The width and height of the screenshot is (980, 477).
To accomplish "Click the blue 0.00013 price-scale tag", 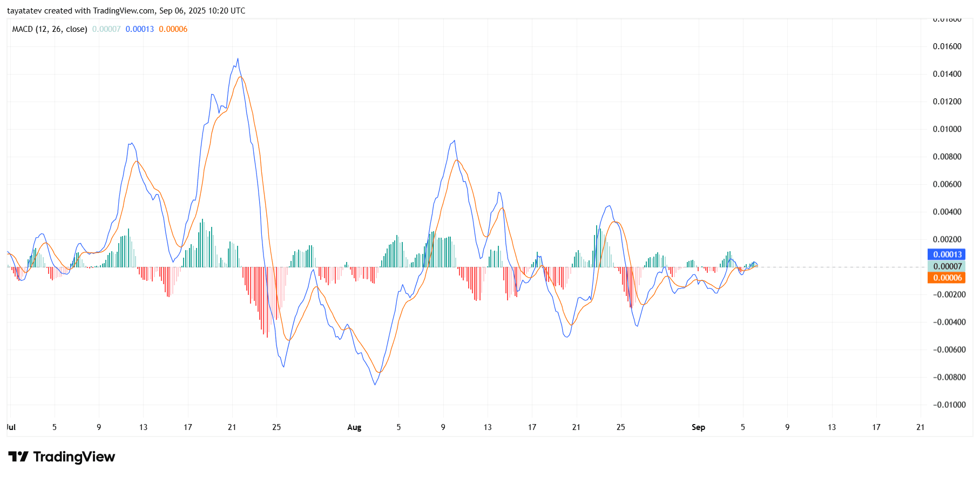I will coord(947,254).
